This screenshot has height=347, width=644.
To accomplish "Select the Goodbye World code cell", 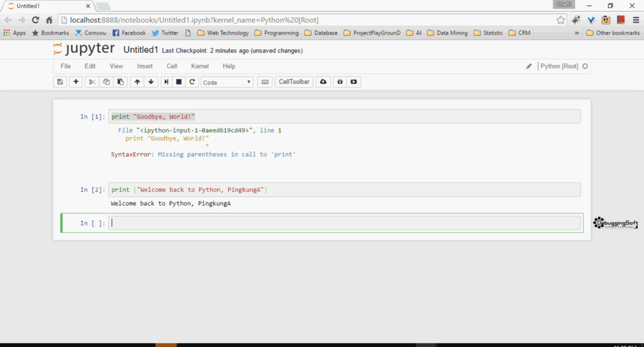I will point(344,117).
